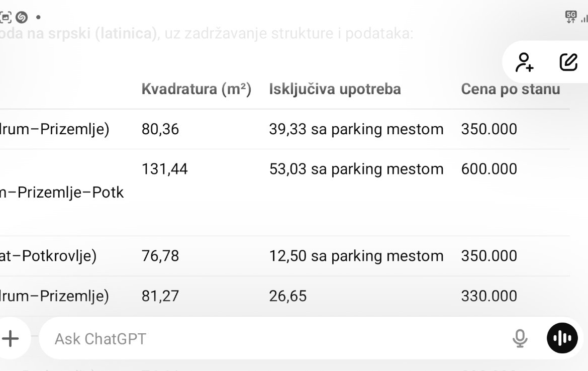Start dictation with the microphone icon
Viewport: 588px width, 371px height.
tap(520, 338)
